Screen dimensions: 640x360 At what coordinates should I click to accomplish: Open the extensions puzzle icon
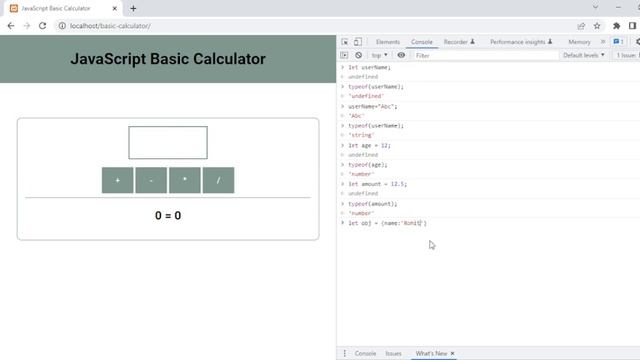click(x=616, y=26)
